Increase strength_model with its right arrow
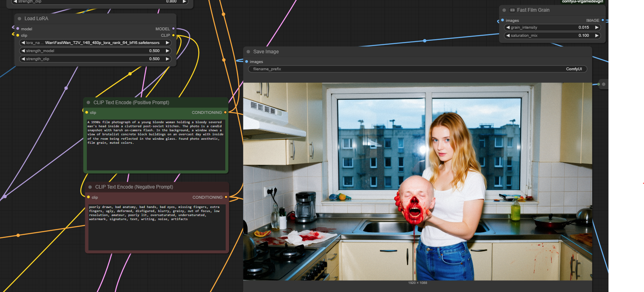644x292 pixels. tap(168, 51)
